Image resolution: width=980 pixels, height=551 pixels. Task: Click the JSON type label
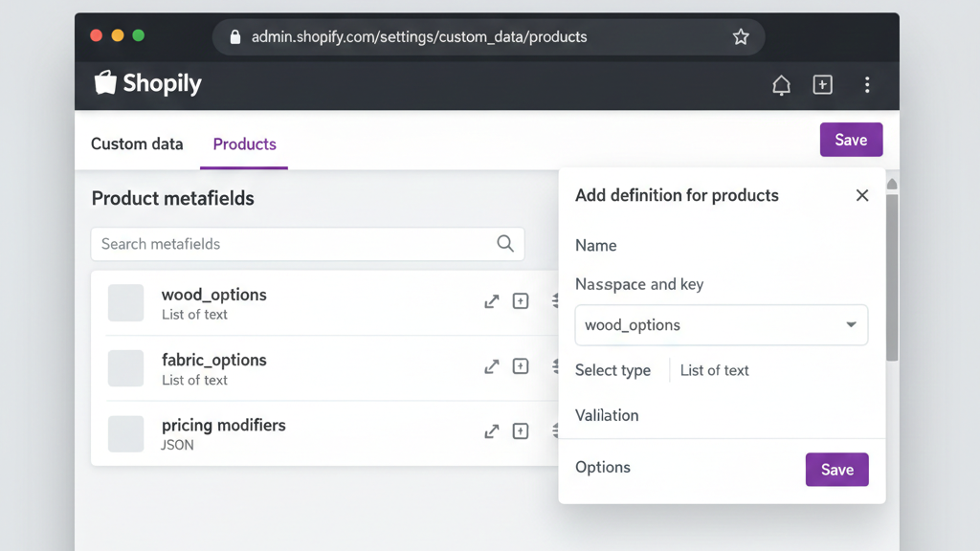click(177, 445)
